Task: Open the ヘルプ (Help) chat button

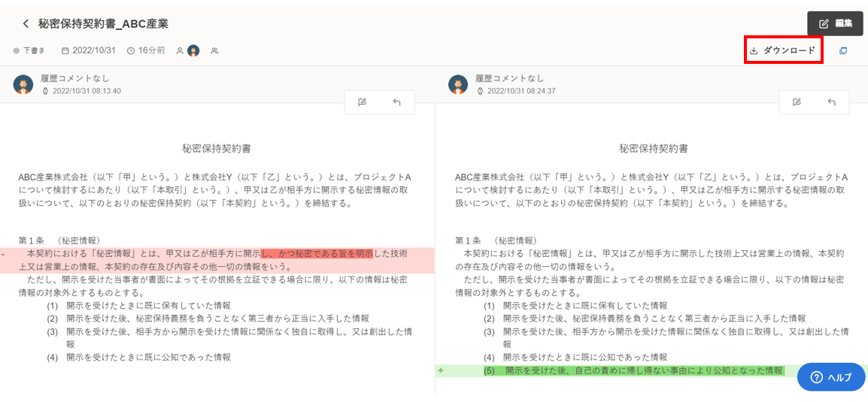Action: point(831,377)
